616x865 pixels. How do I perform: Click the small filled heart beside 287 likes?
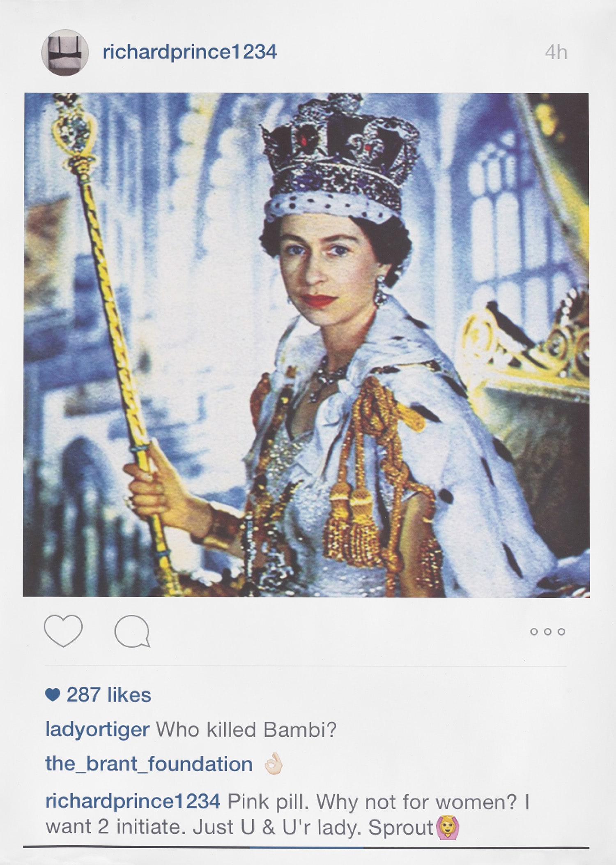[53, 695]
